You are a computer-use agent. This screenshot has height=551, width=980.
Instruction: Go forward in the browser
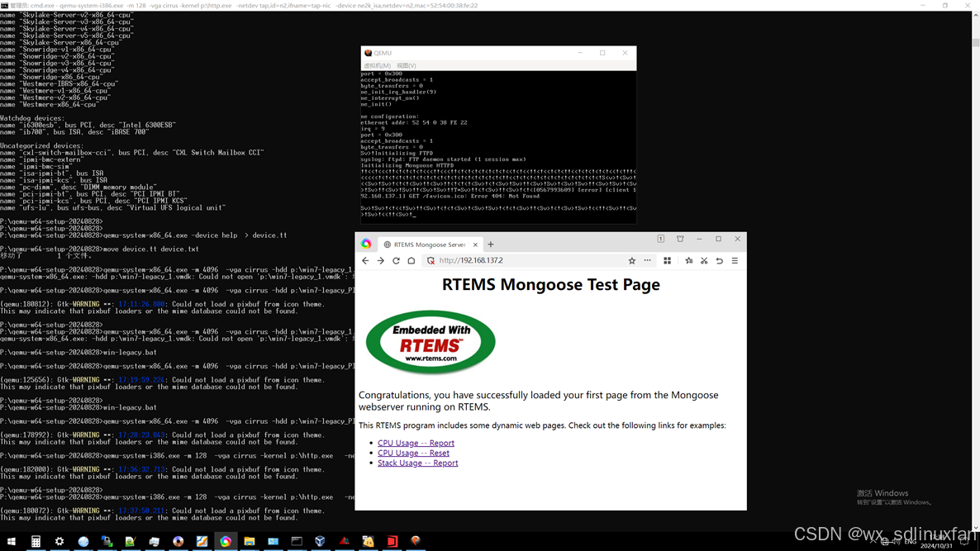click(381, 260)
